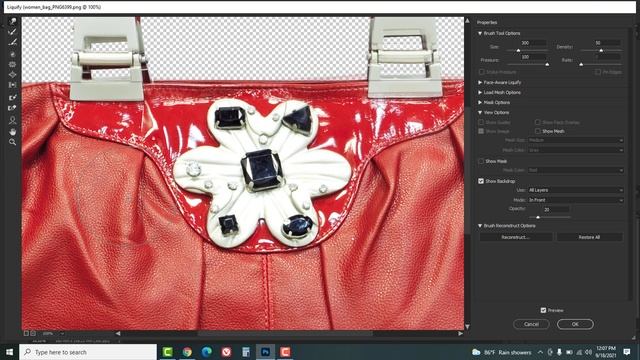Click Cancel to discard Liquify changes
This screenshot has height=360, width=640.
click(531, 324)
